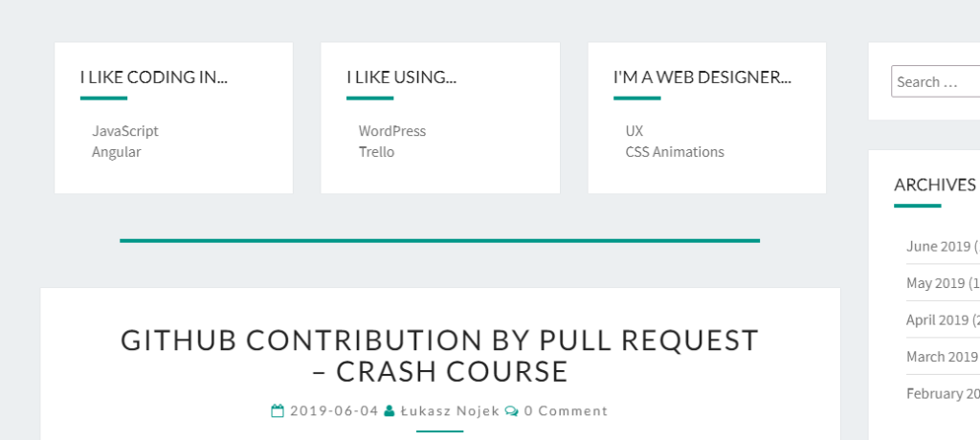Screen dimensions: 980x440
Task: Click the JavaScript item
Action: pyautogui.click(x=125, y=131)
